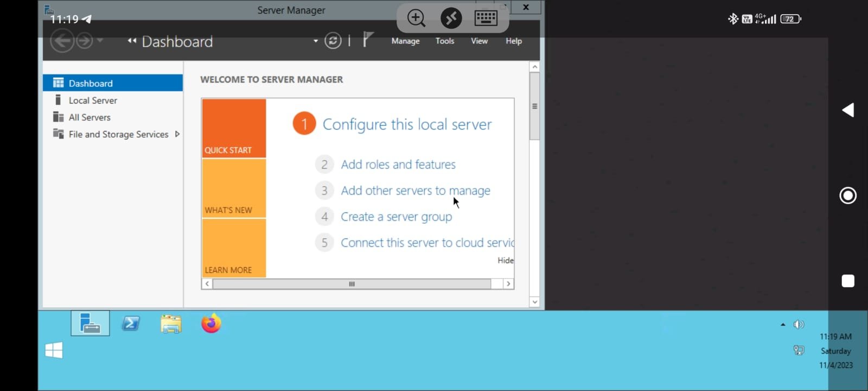Select the WHAT'S NEW tile
This screenshot has width=868, height=391.
click(234, 188)
